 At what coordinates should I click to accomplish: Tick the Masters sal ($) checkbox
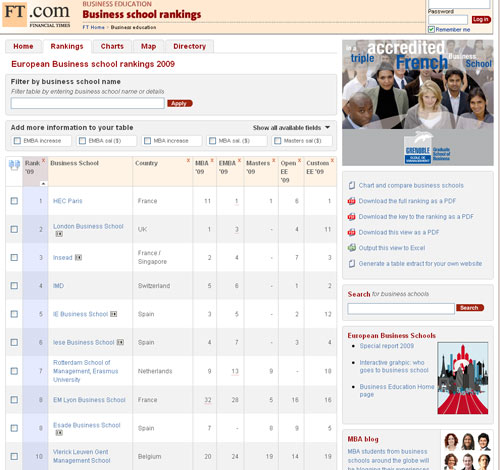coord(277,141)
